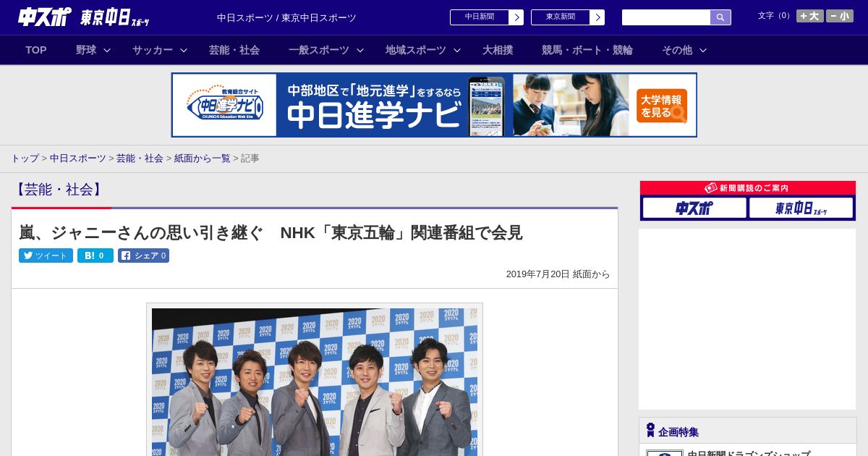Decrease font size with 小 button

point(840,16)
